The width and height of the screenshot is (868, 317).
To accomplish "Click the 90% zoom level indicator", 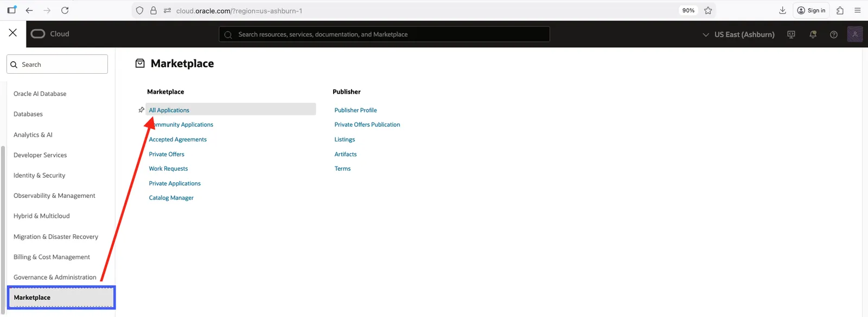I will tap(688, 10).
